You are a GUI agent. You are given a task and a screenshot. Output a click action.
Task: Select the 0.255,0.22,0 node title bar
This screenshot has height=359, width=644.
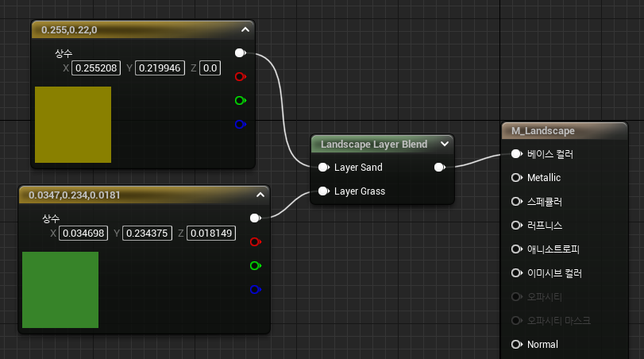(143, 29)
